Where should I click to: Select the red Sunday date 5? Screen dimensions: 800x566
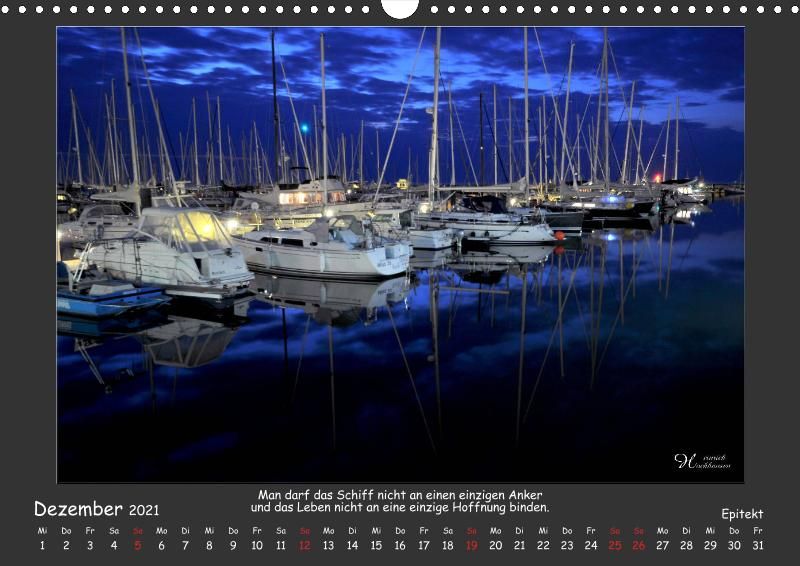[138, 545]
